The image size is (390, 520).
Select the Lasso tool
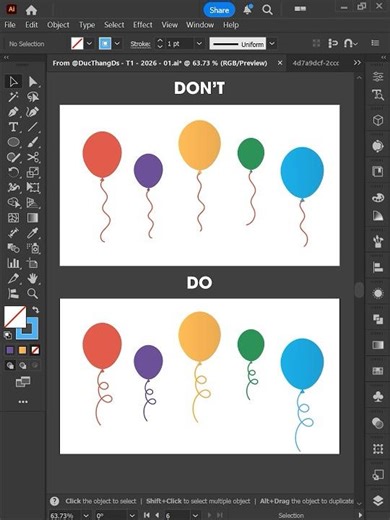pos(32,97)
